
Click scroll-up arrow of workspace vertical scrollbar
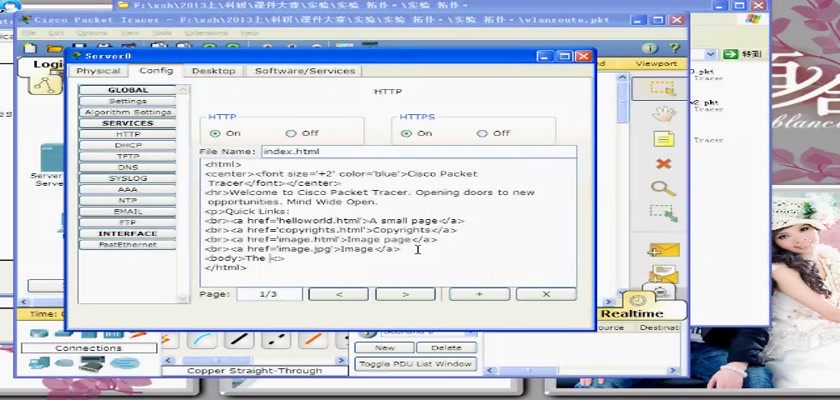[621, 78]
